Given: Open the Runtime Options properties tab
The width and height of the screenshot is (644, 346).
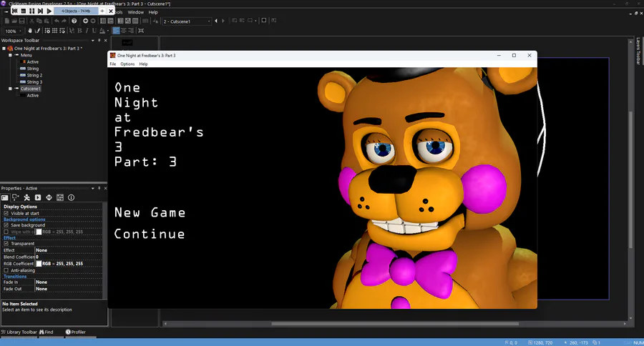Looking at the screenshot, I should (38, 197).
